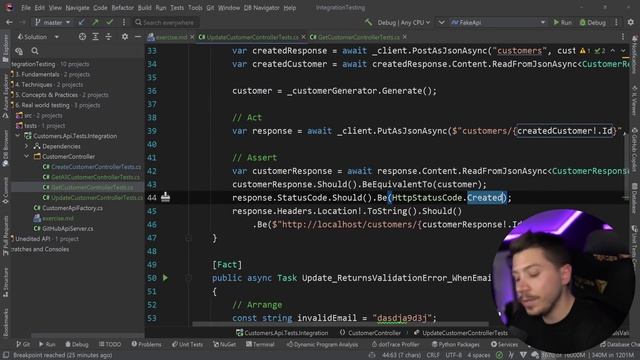Click the Collapse All icon in Explorer
Viewport: 640px width, 360px height.
(108, 37)
